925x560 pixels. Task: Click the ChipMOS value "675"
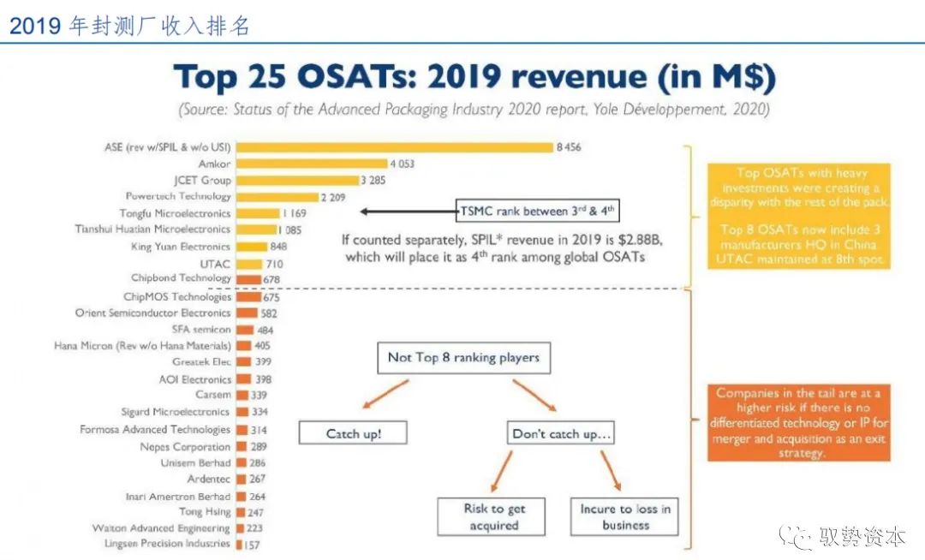tap(272, 298)
